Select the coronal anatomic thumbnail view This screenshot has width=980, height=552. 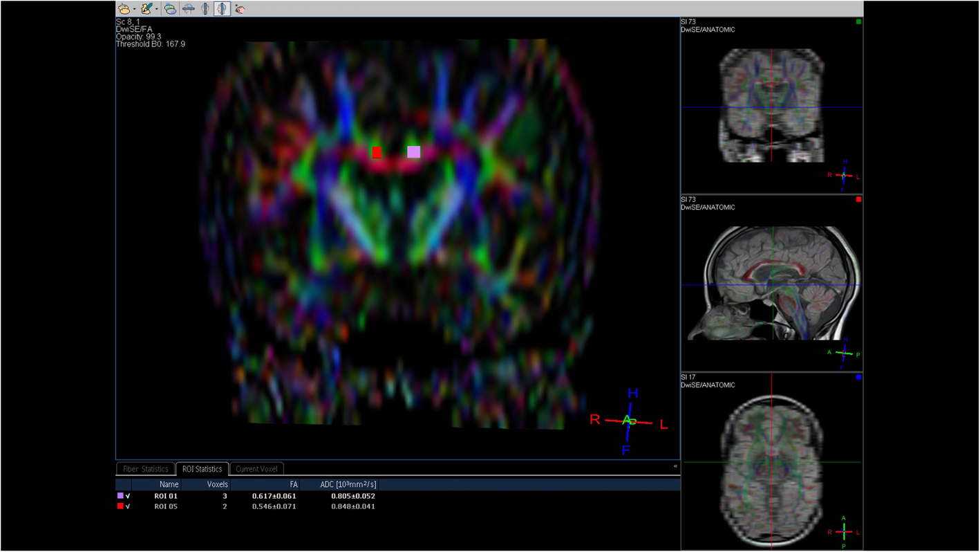pos(772,106)
